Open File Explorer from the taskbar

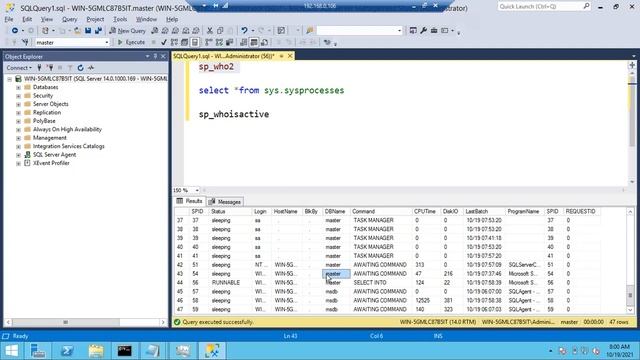point(96,351)
